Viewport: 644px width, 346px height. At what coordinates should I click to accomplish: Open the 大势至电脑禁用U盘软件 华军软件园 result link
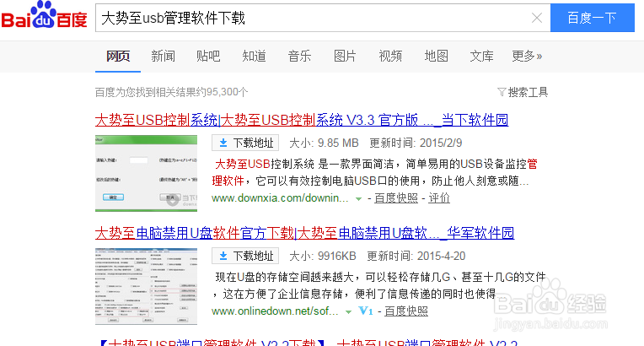tap(305, 233)
